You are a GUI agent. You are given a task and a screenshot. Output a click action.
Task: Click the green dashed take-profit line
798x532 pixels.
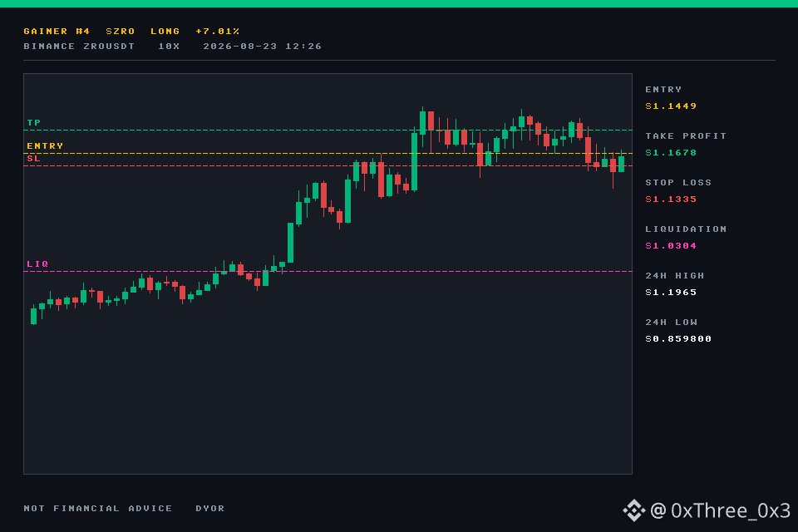click(328, 131)
